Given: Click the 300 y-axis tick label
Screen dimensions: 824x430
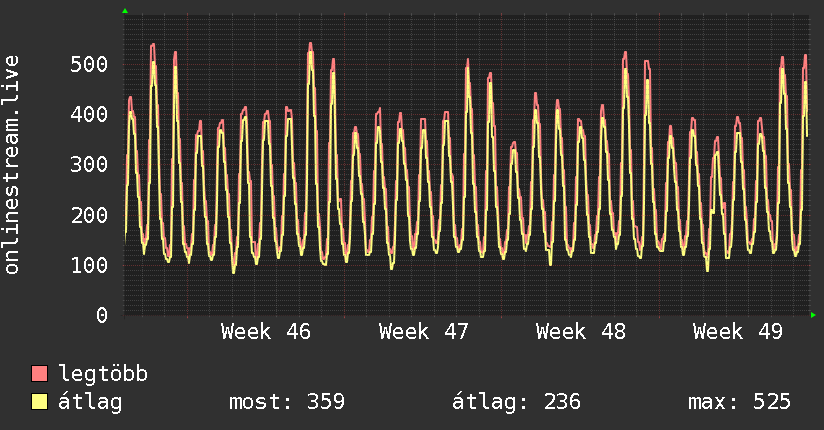Looking at the screenshot, I should [89, 165].
